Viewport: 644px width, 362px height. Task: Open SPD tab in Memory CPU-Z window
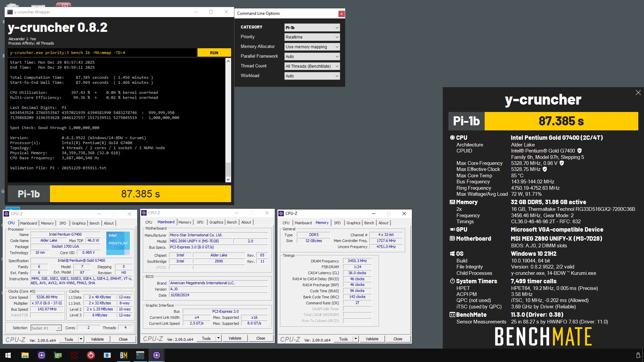tap(337, 223)
